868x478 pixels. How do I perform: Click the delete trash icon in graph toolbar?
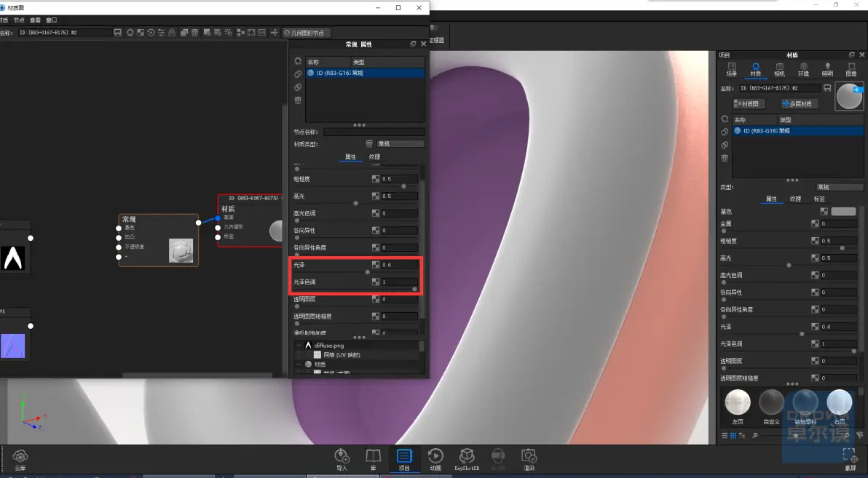[195, 33]
